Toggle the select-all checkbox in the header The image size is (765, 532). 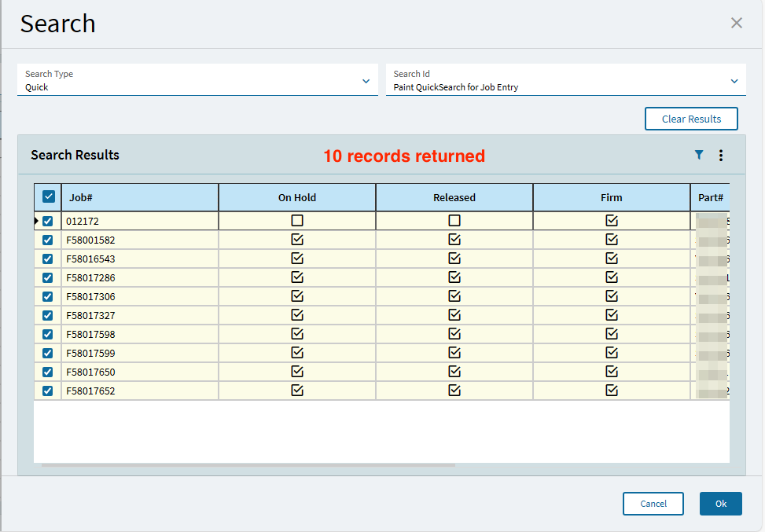pos(48,196)
